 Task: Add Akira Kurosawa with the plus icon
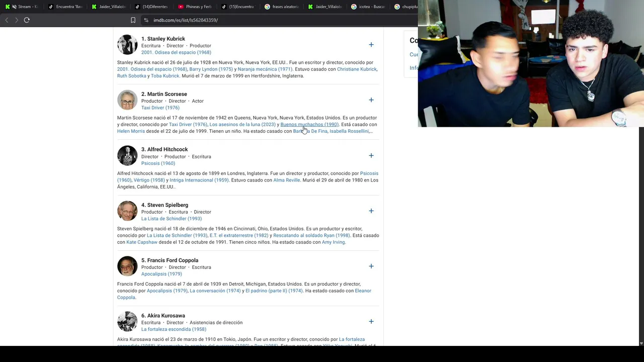coord(371,321)
